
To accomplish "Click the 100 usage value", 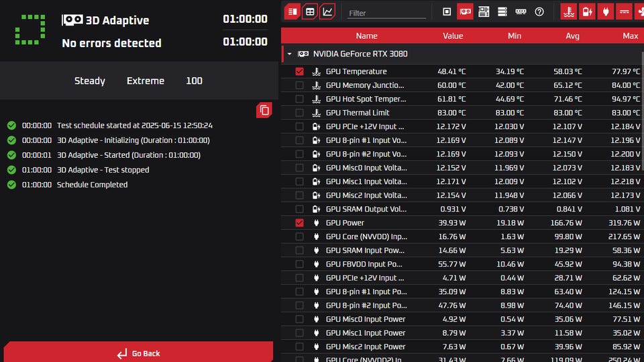I will click(194, 81).
